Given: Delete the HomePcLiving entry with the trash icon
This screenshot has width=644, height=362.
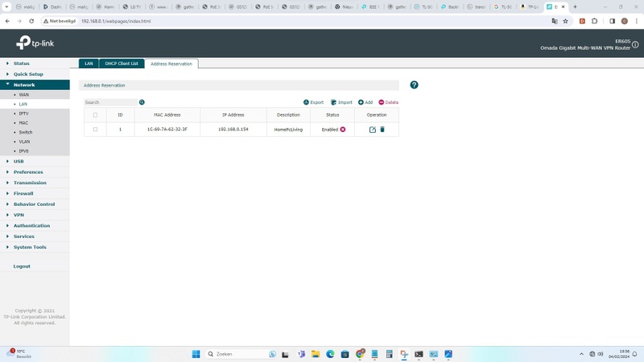Looking at the screenshot, I should tap(382, 130).
